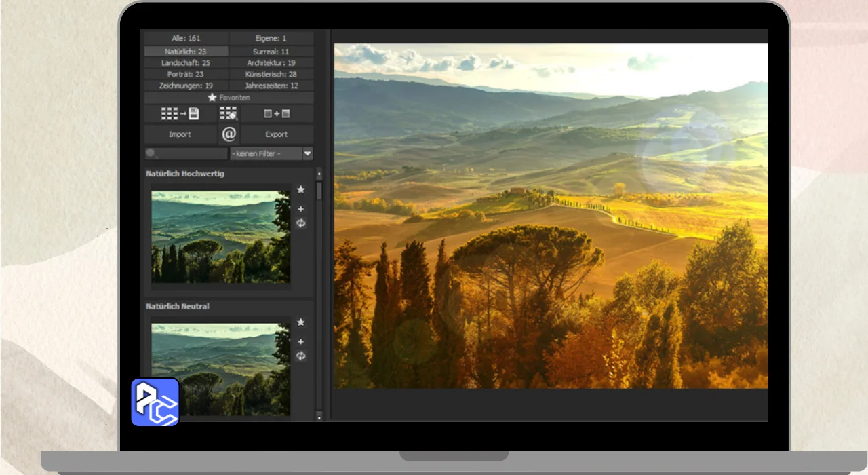The width and height of the screenshot is (868, 475).
Task: Open the Porträt: 23 category
Action: [x=186, y=74]
